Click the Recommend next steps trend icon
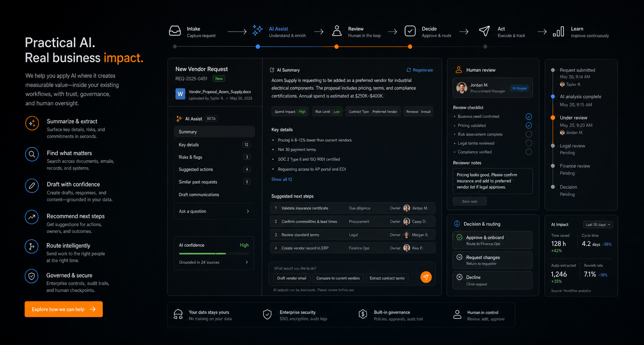The height and width of the screenshot is (345, 644). (x=32, y=217)
